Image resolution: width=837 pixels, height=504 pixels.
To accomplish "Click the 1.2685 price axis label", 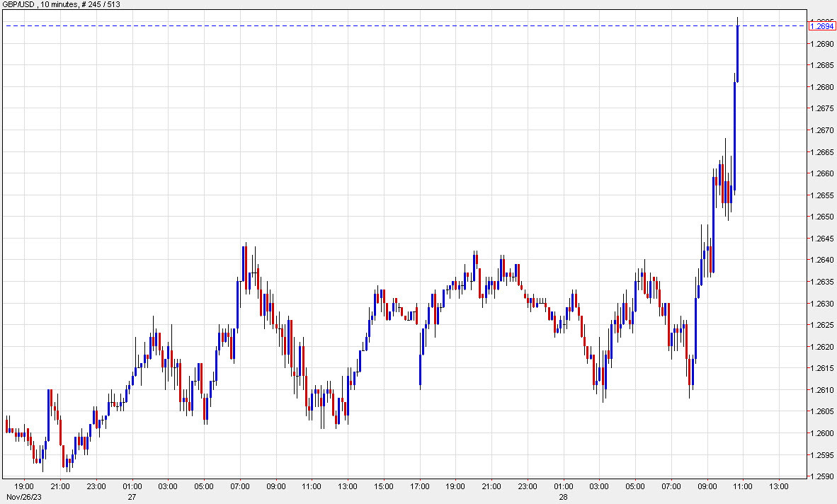I will pyautogui.click(x=821, y=65).
